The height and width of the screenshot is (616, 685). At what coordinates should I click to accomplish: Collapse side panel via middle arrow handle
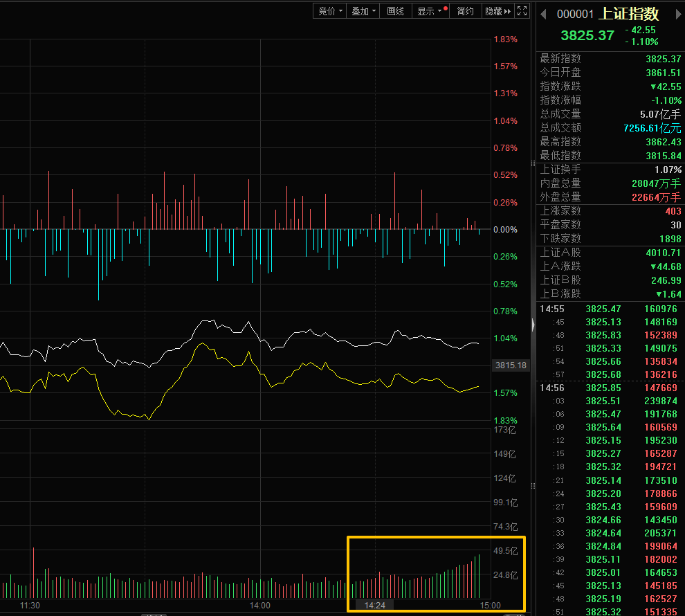[x=533, y=325]
